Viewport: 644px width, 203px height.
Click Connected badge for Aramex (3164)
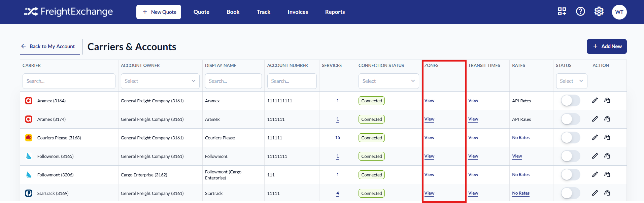[x=372, y=101]
